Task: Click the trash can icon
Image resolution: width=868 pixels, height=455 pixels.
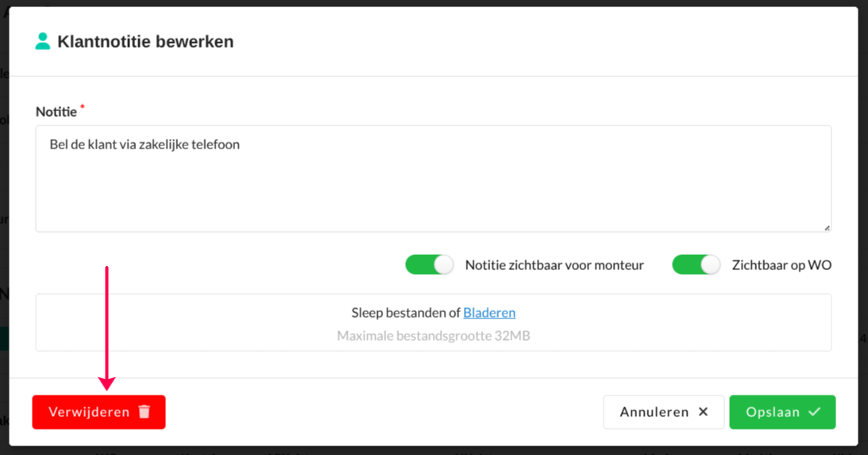Action: pyautogui.click(x=144, y=411)
